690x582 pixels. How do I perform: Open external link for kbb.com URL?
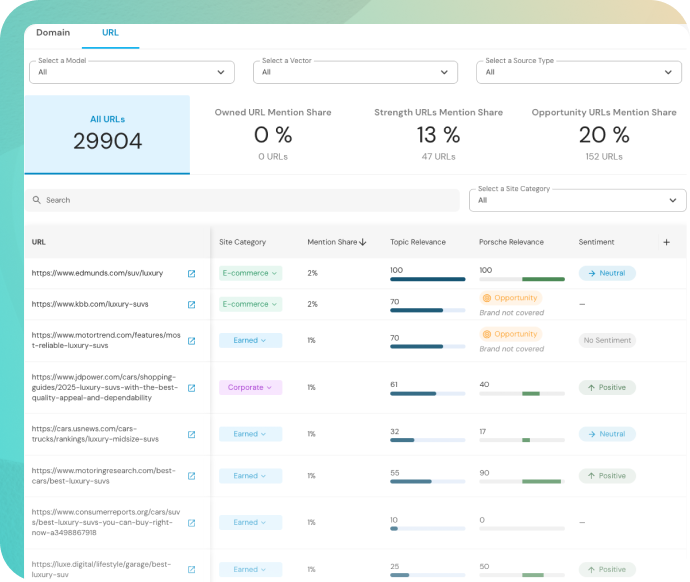[x=191, y=304]
